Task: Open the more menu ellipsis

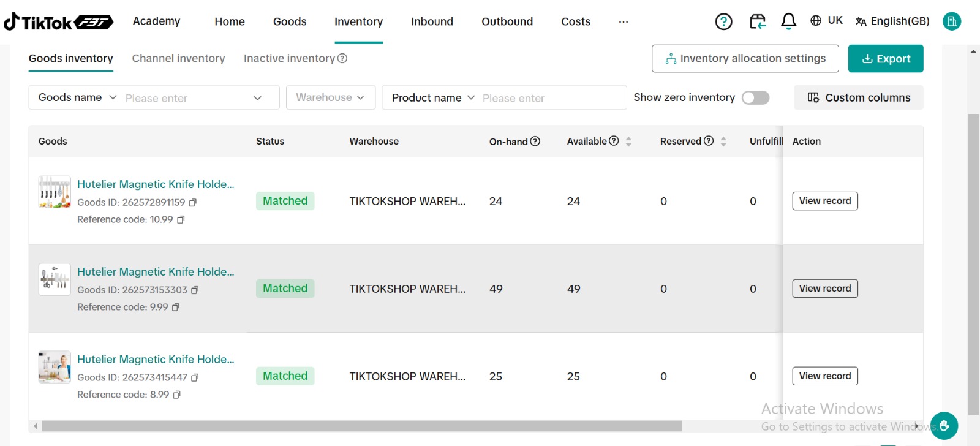Action: [x=624, y=21]
